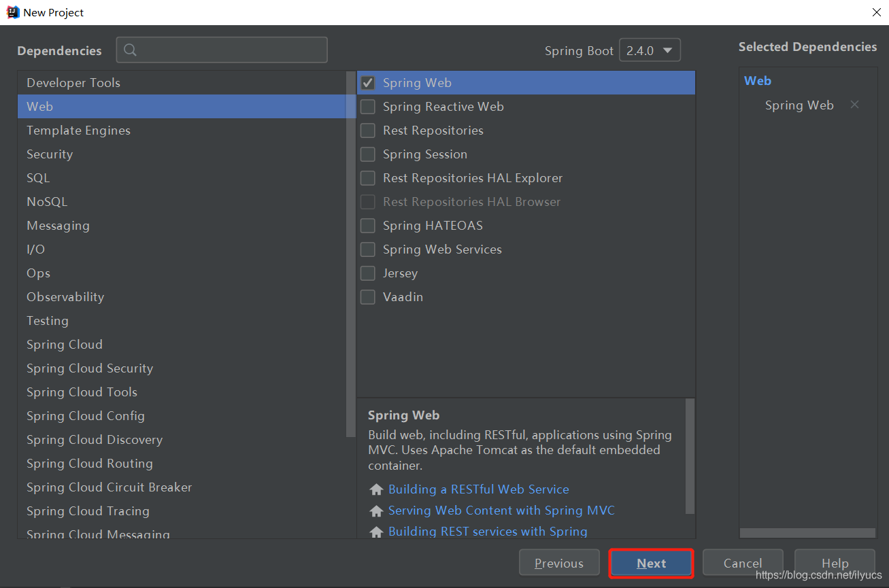
Task: Select the I/O category
Action: coord(182,249)
